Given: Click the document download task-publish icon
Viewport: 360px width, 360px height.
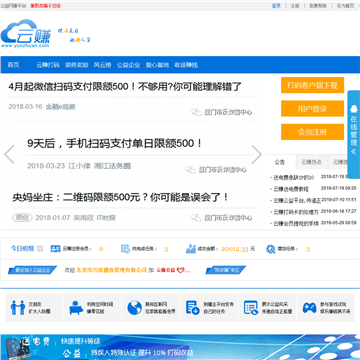Looking at the screenshot, I should tap(193, 308).
